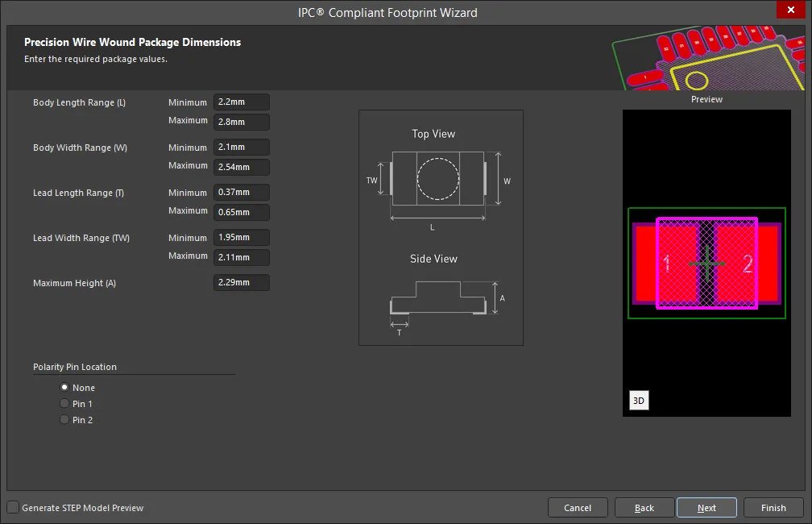Click the Lead Width Range (TW) label
Viewport: 812px width, 524px height.
[81, 238]
